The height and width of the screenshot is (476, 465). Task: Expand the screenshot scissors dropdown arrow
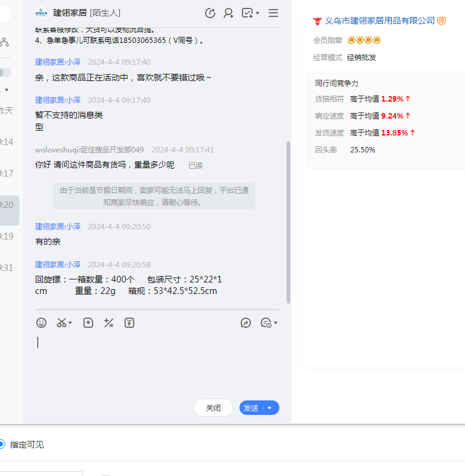(70, 323)
